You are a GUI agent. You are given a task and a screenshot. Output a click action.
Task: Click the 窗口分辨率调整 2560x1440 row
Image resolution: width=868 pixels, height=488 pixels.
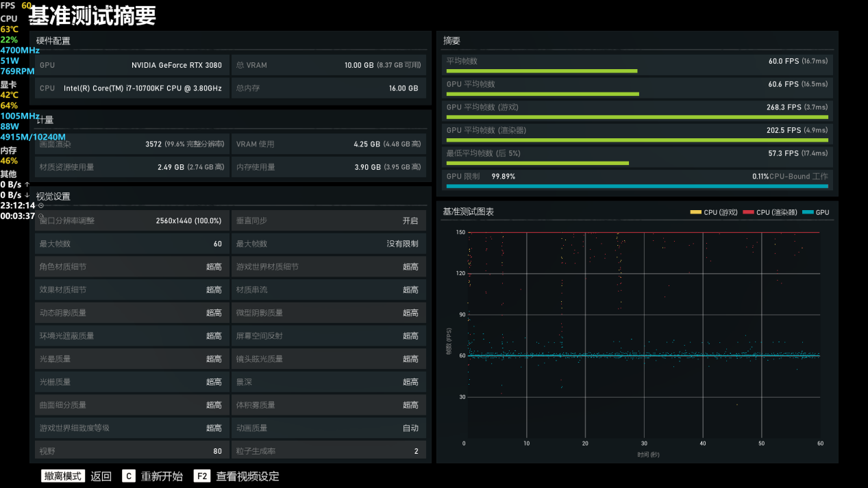132,221
